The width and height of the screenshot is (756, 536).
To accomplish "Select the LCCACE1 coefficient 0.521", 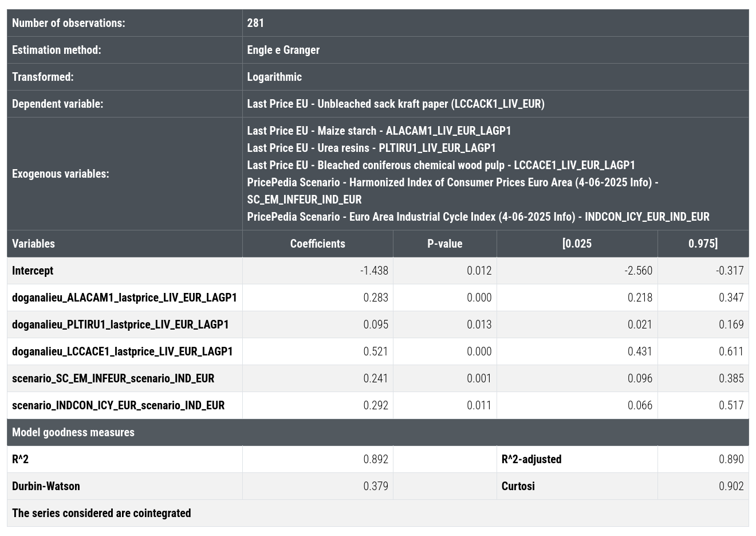I will click(x=376, y=351).
